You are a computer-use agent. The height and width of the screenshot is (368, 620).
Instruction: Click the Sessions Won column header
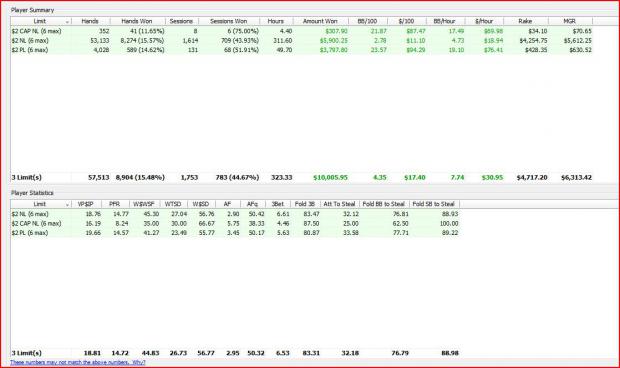tap(229, 21)
